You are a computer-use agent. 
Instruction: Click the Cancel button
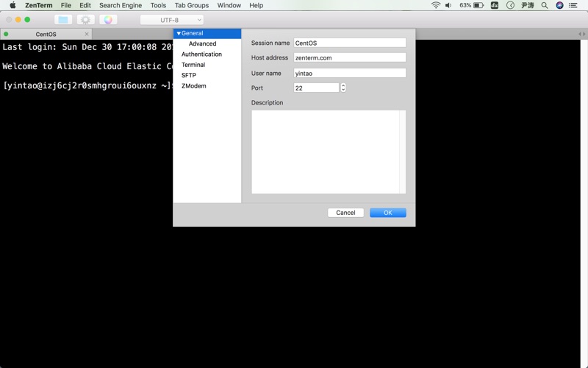(345, 213)
